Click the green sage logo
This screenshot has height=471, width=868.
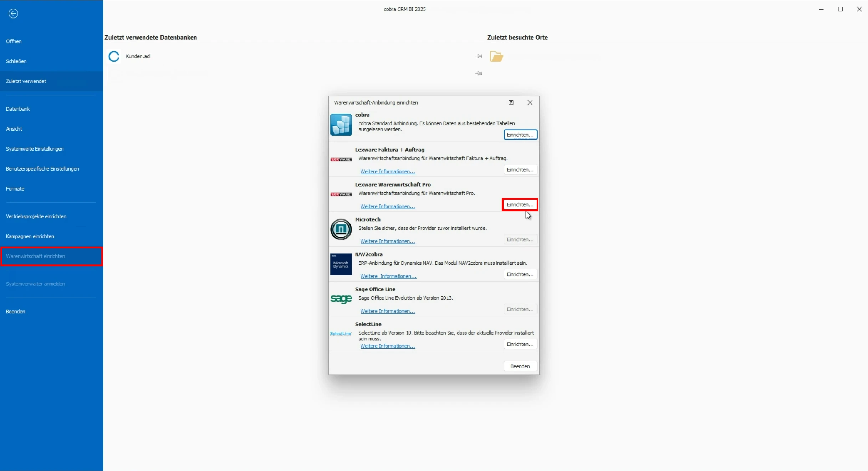341,299
